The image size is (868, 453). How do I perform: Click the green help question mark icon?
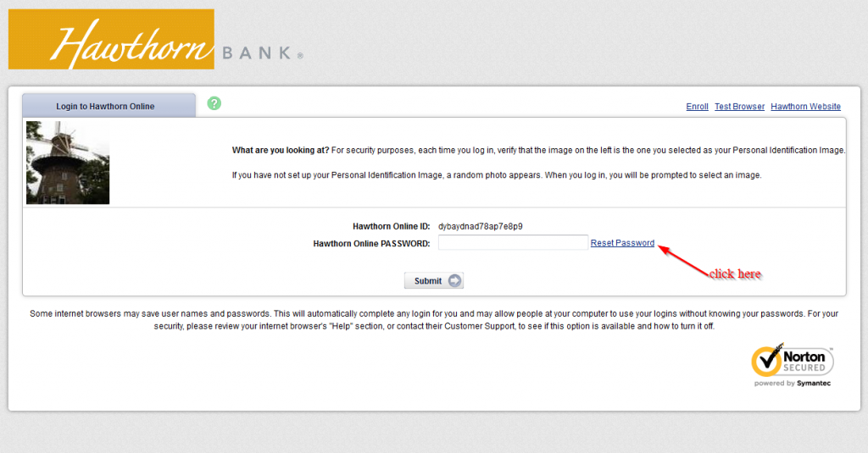[x=214, y=103]
